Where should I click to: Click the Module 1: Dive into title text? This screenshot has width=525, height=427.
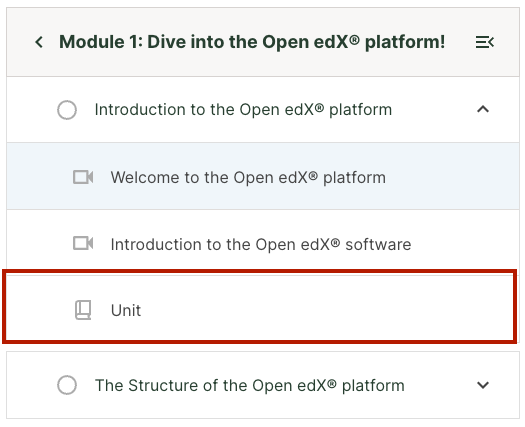[x=252, y=42]
